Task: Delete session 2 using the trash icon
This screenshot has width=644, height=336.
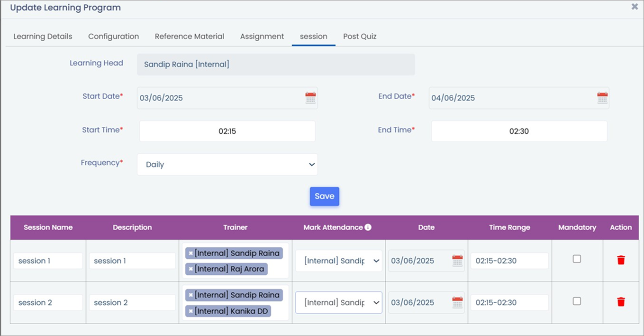Action: (621, 302)
